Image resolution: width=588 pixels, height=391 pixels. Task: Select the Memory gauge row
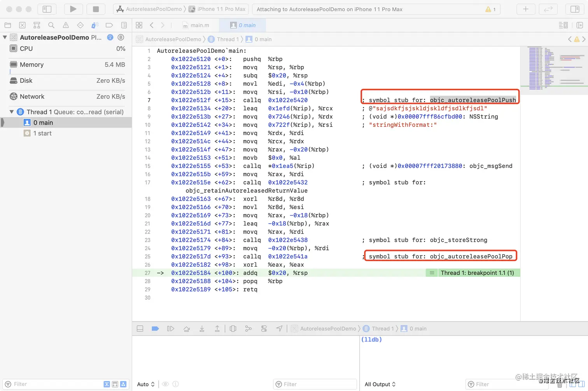coord(66,65)
